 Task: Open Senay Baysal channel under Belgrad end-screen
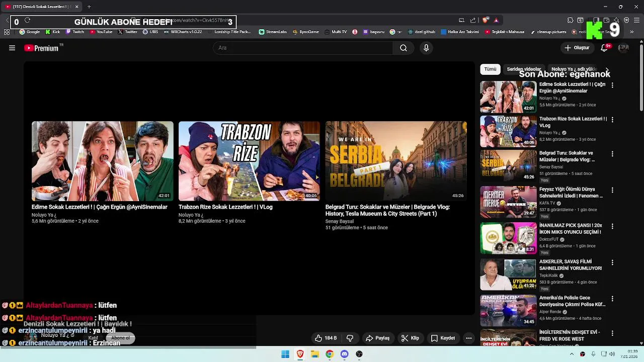click(x=340, y=221)
